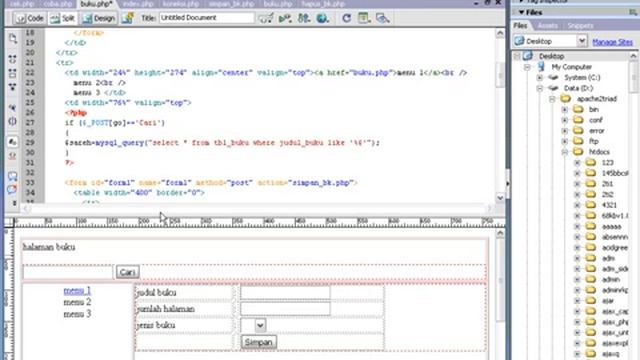Select the admin folder in tree

(x=611, y=279)
